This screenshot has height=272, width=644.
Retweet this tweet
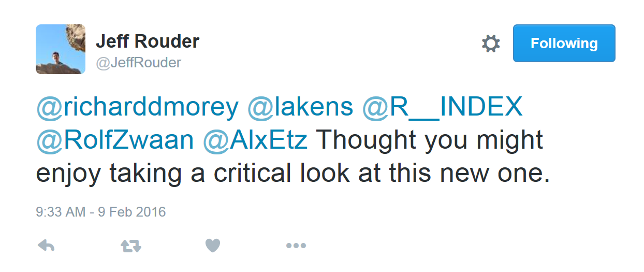click(131, 246)
